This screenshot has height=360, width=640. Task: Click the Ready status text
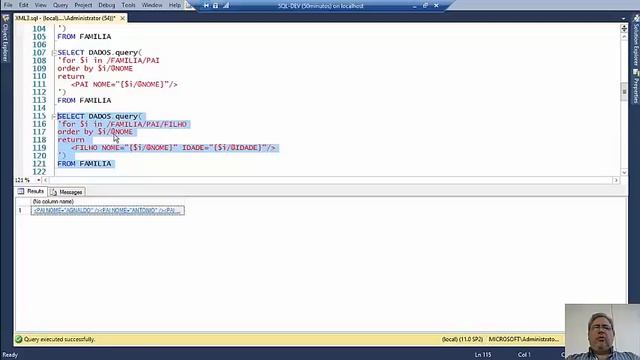[x=10, y=355]
